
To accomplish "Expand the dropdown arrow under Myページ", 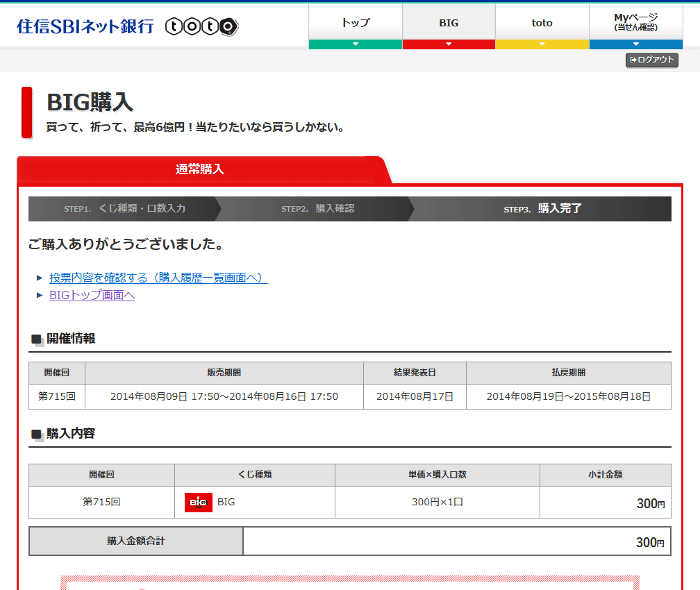I will [635, 44].
